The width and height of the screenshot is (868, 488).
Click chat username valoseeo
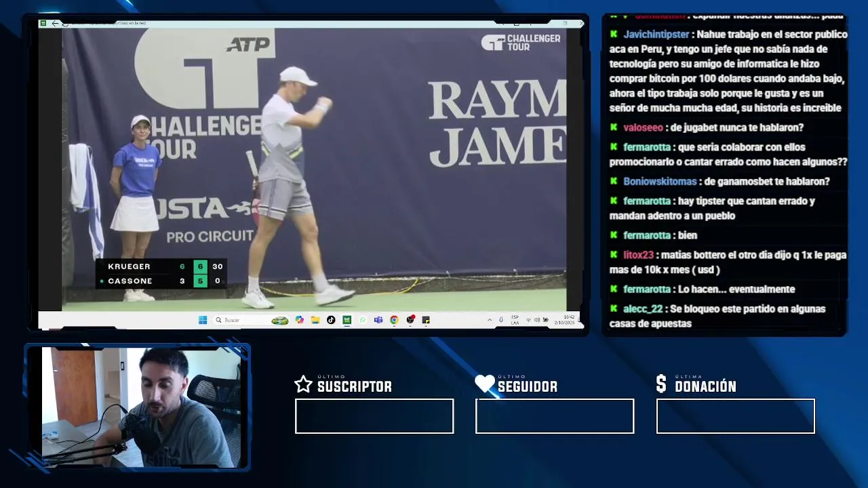pyautogui.click(x=643, y=127)
